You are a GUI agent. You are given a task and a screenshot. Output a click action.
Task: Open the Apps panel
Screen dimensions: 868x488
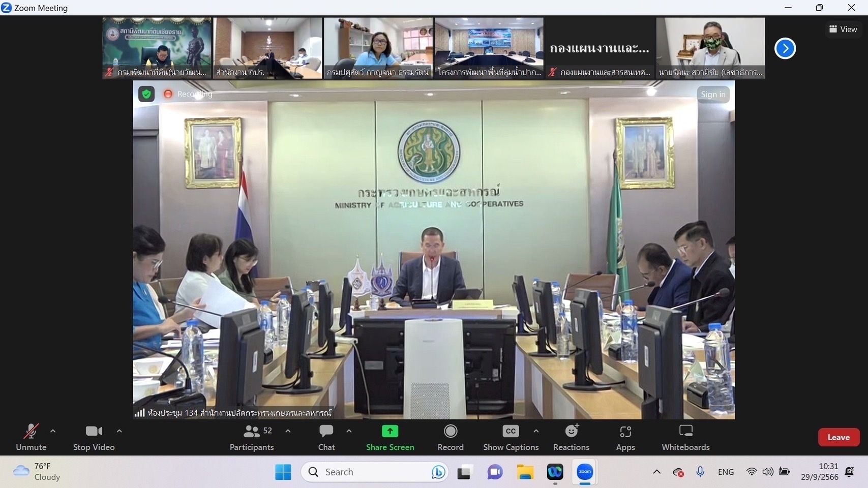(625, 437)
